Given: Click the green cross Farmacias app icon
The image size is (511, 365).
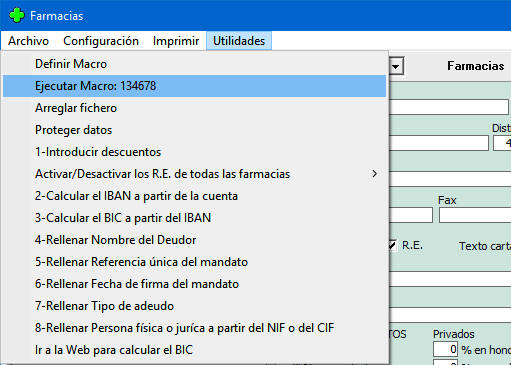Looking at the screenshot, I should pos(17,15).
